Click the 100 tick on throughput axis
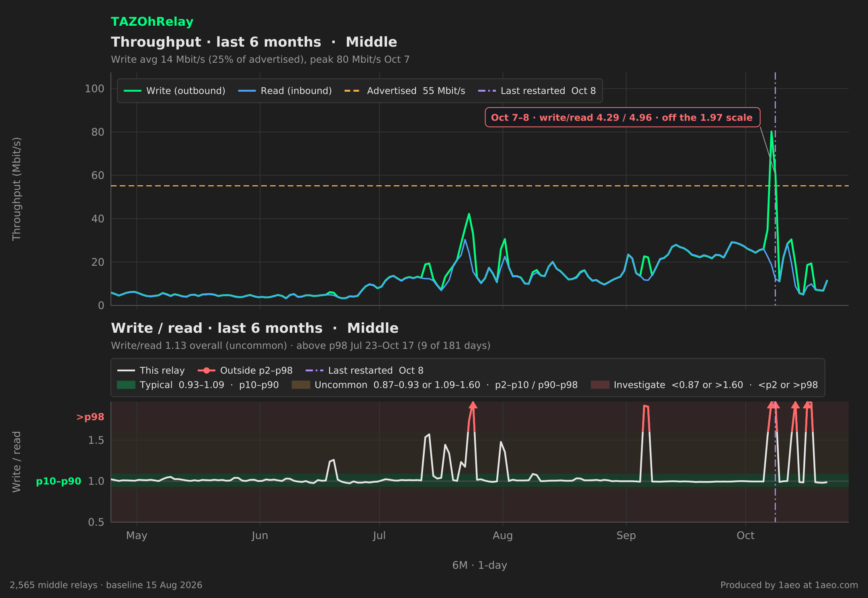868x598 pixels. (94, 89)
